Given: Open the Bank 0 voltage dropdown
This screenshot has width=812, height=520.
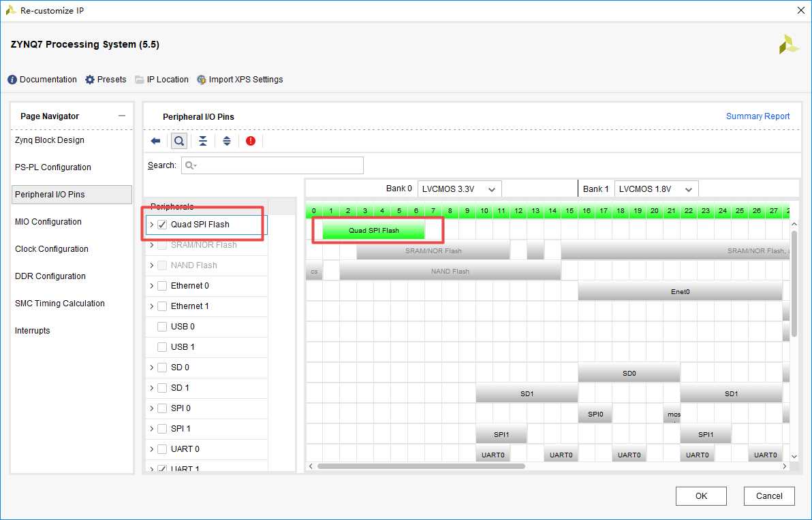Looking at the screenshot, I should click(x=459, y=189).
